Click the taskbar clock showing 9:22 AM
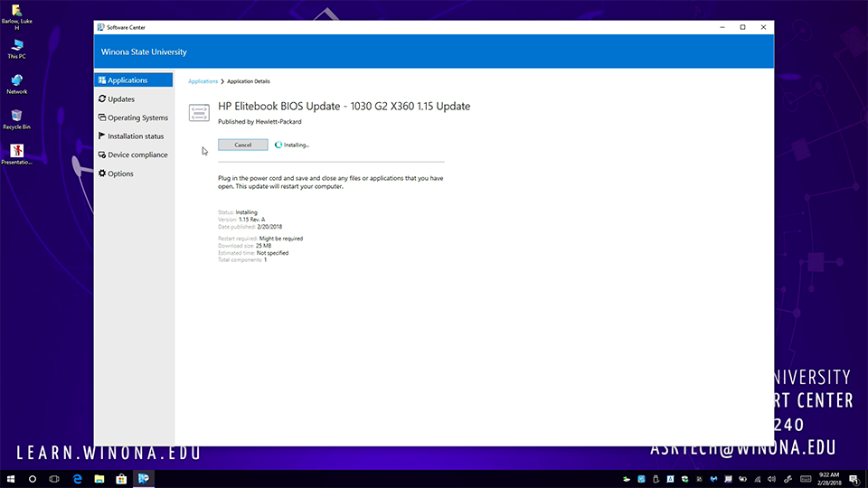This screenshot has height=488, width=868. [828, 478]
